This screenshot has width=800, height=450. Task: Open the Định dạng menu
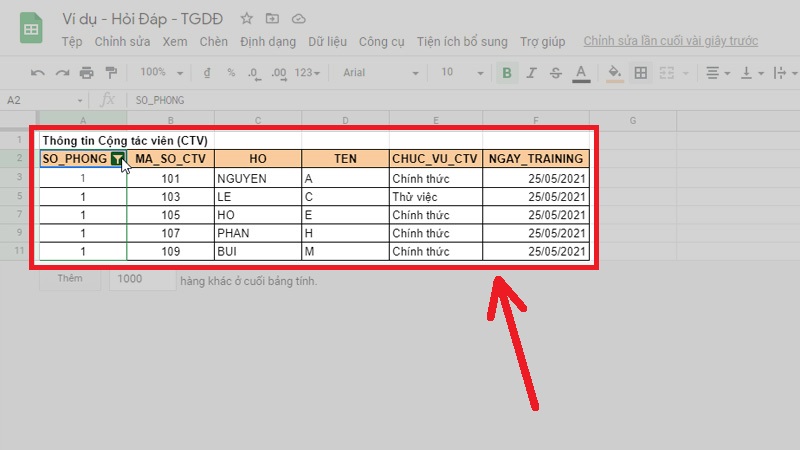(266, 41)
